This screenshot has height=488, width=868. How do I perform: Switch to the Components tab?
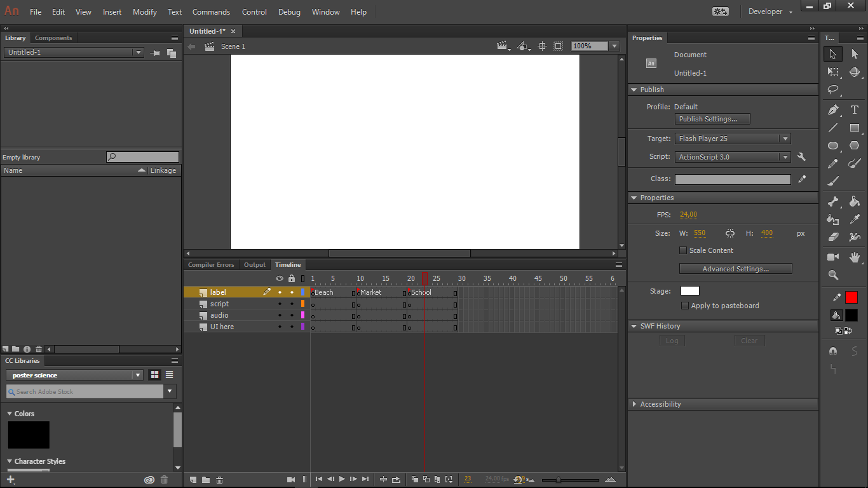click(53, 38)
